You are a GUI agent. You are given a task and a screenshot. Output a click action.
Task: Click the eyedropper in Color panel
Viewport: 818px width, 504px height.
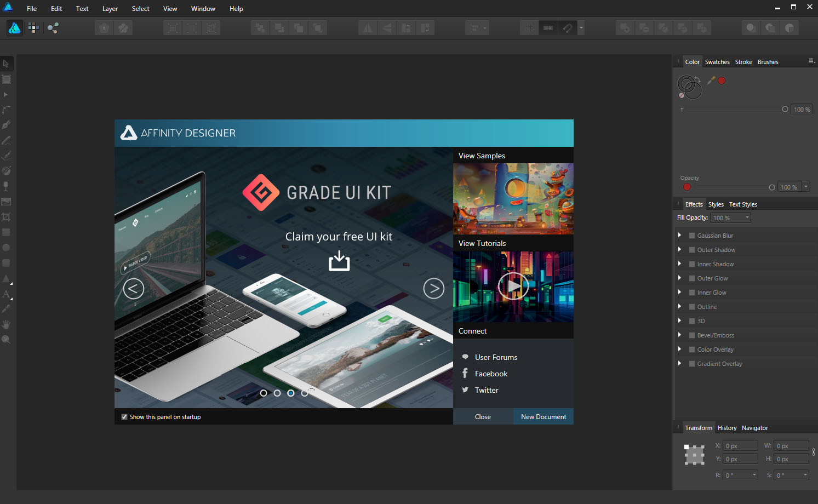[711, 81]
